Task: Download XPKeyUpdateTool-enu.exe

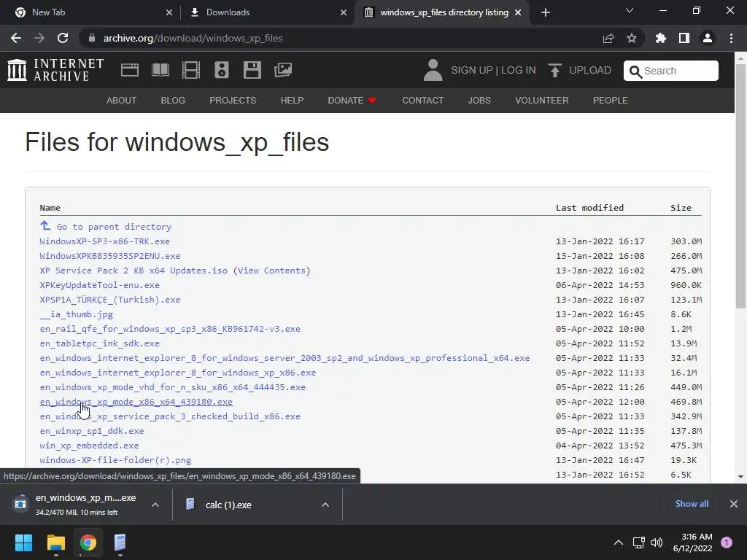Action: pos(99,285)
